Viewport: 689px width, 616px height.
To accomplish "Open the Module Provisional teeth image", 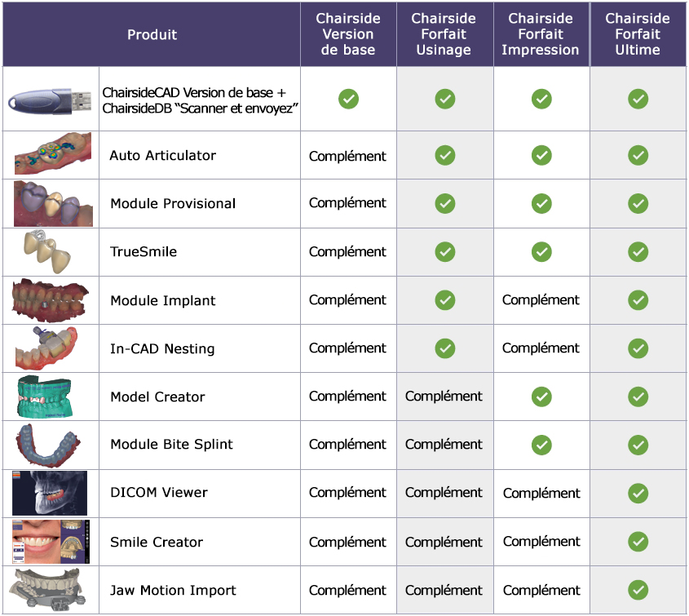I will point(53,204).
